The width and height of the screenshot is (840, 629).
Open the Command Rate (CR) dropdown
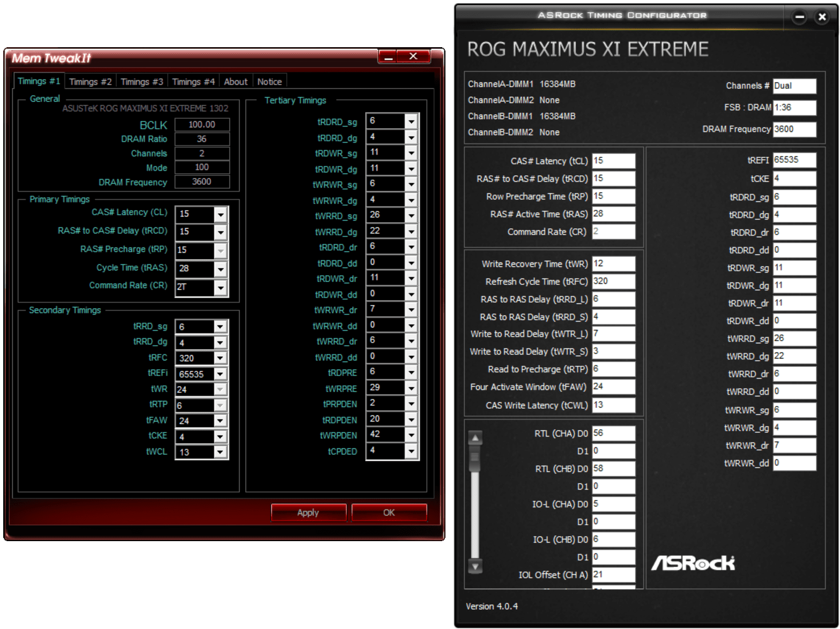220,287
